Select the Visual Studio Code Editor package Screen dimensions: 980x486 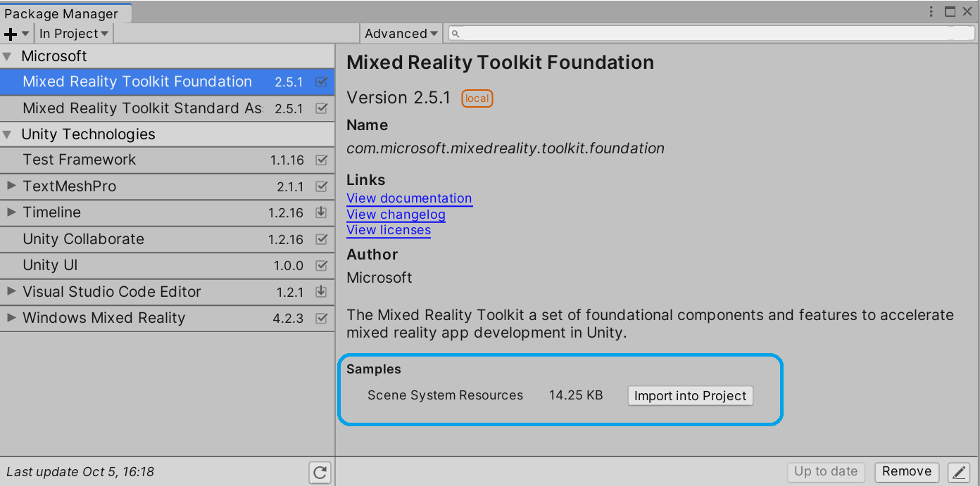click(x=167, y=292)
